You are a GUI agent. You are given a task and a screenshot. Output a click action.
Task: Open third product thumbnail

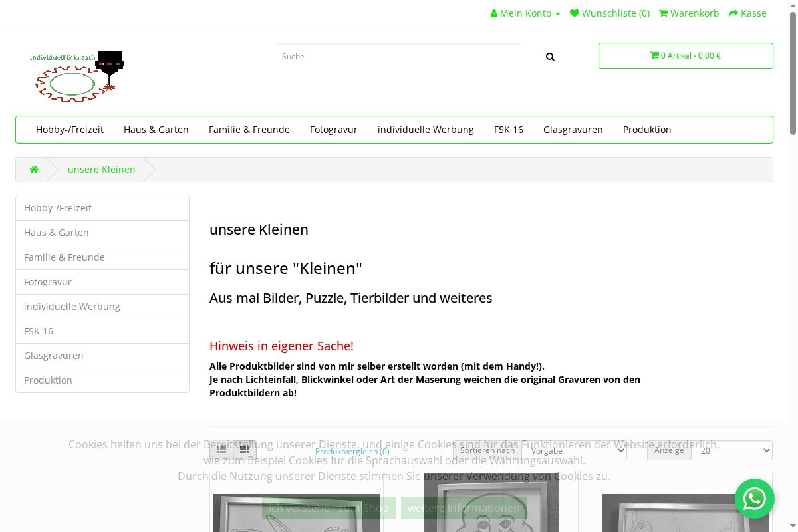686,513
